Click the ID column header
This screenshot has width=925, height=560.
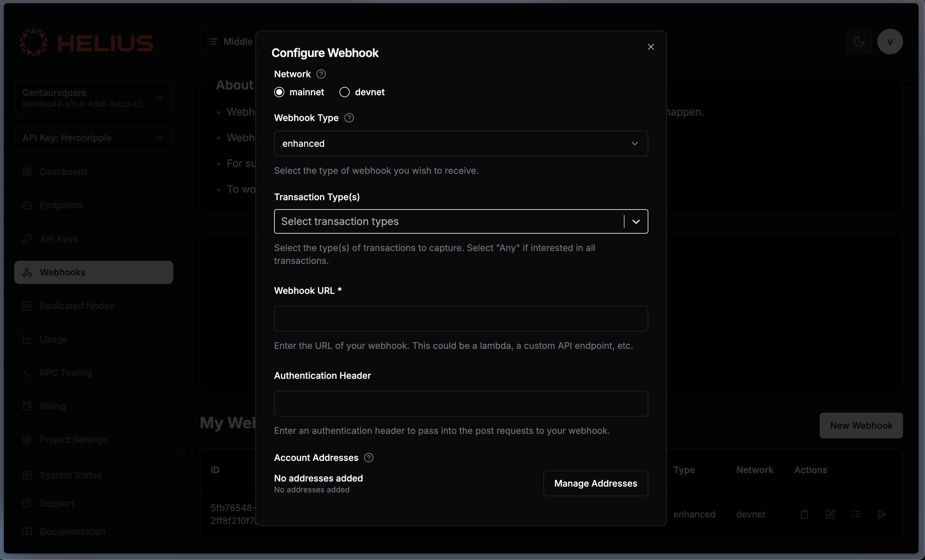point(215,470)
